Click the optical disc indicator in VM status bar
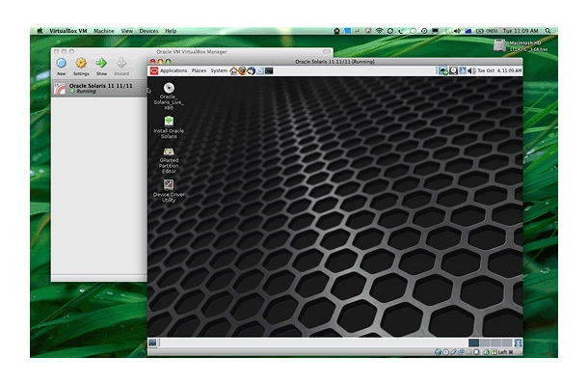588x386 pixels. [x=446, y=352]
